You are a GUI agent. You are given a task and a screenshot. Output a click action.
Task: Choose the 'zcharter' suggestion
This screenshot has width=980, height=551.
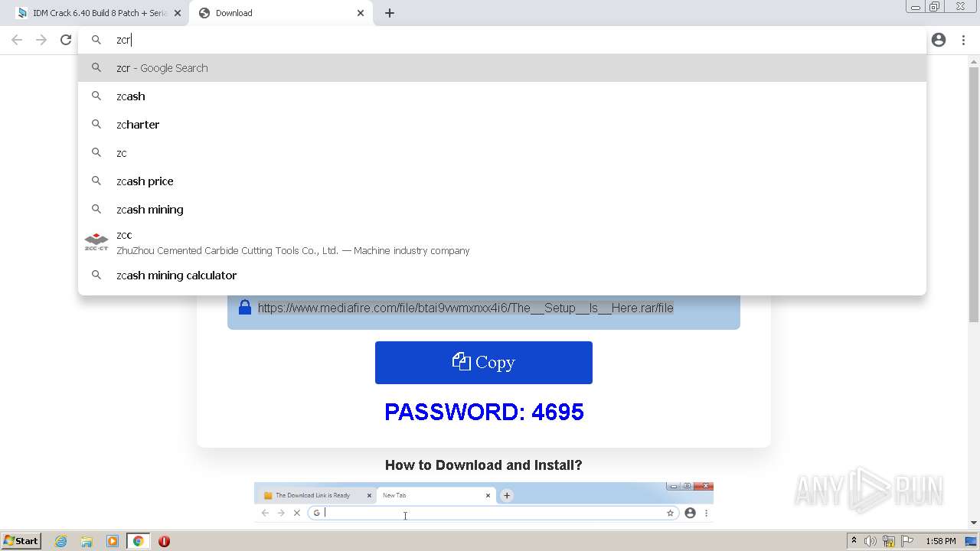[x=501, y=125]
